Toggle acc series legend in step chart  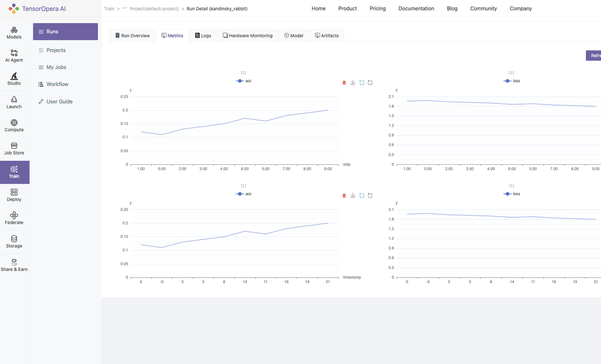click(x=243, y=81)
